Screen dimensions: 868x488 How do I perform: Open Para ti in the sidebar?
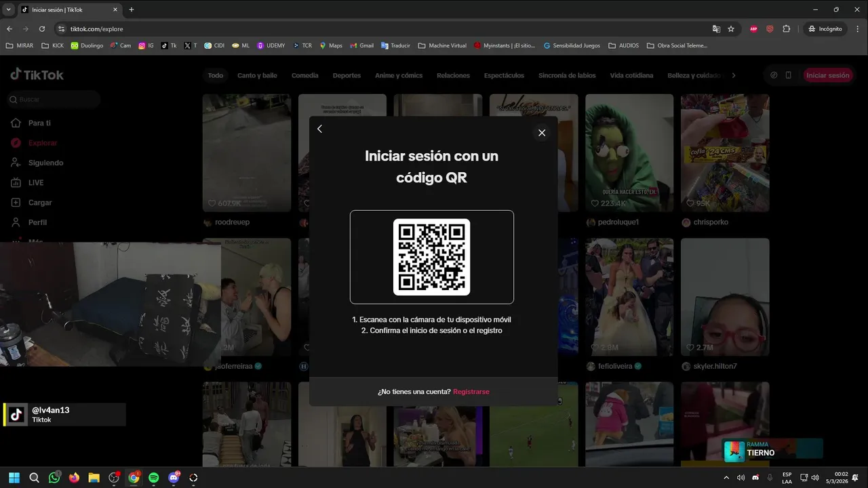(39, 123)
